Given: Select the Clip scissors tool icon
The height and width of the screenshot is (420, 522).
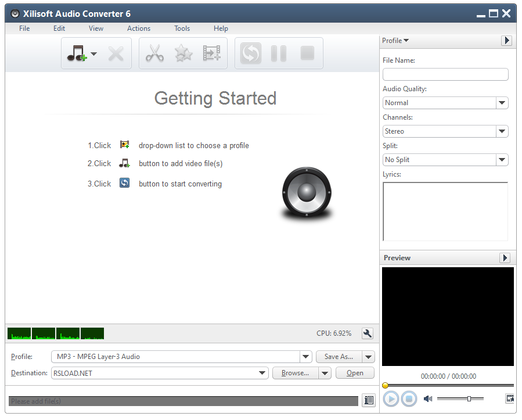Looking at the screenshot, I should pos(154,53).
